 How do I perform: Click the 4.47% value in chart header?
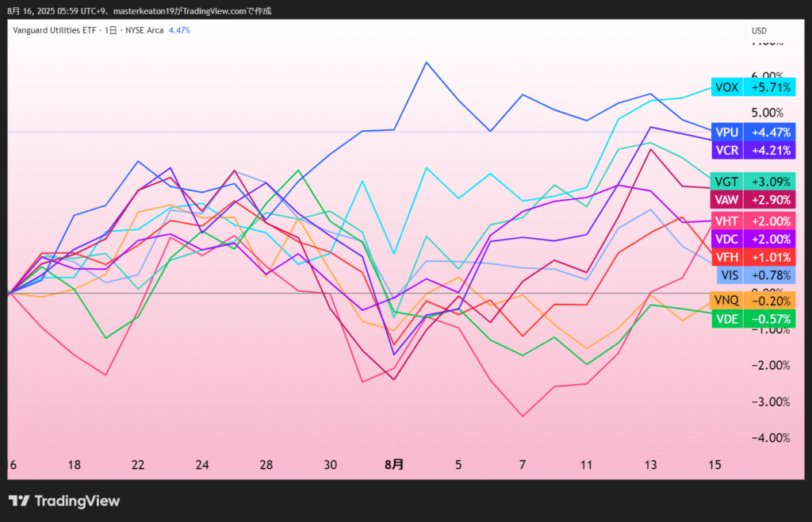(x=180, y=31)
